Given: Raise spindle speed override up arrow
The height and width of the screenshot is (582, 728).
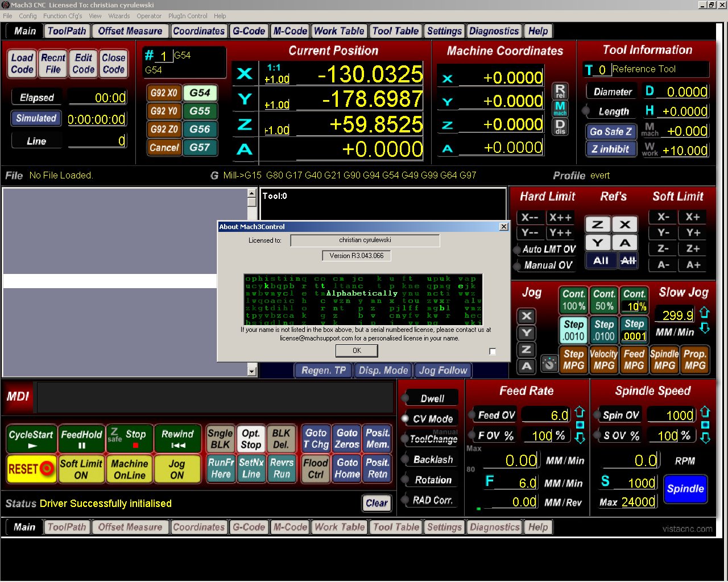Looking at the screenshot, I should (705, 411).
